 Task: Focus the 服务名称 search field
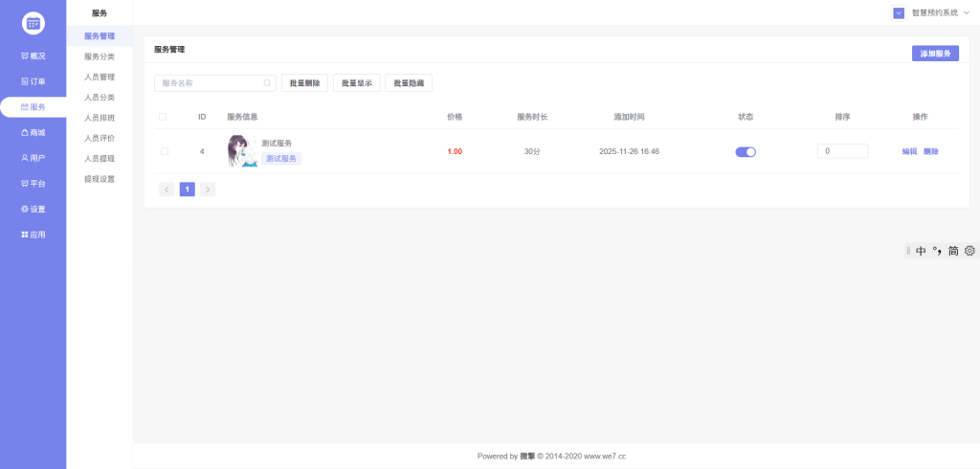[x=215, y=83]
